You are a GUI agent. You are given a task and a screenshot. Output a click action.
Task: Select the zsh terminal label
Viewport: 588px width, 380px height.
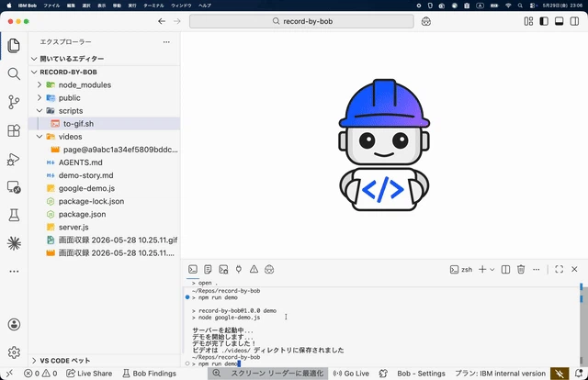point(461,270)
